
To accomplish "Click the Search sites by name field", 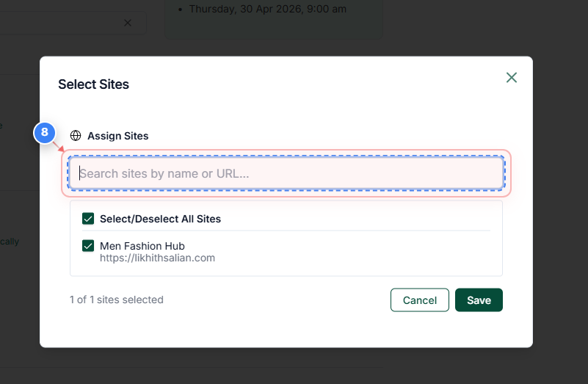I will tap(286, 173).
